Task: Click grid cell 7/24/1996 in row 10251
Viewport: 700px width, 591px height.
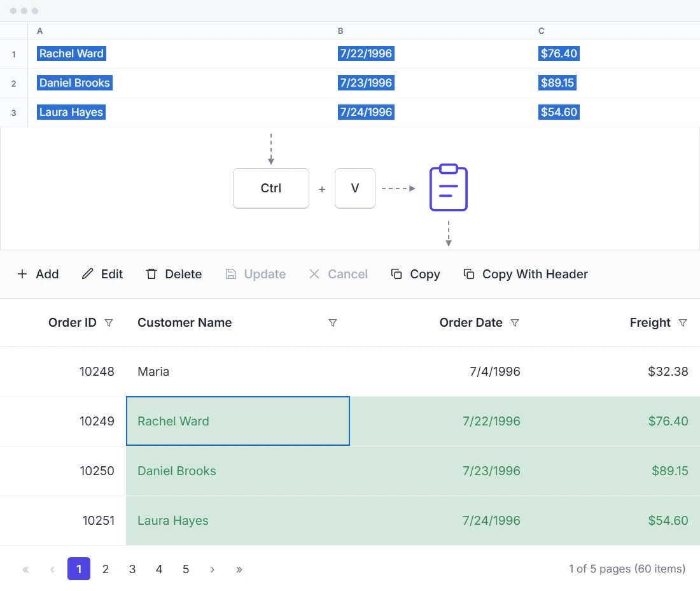Action: coord(441,520)
